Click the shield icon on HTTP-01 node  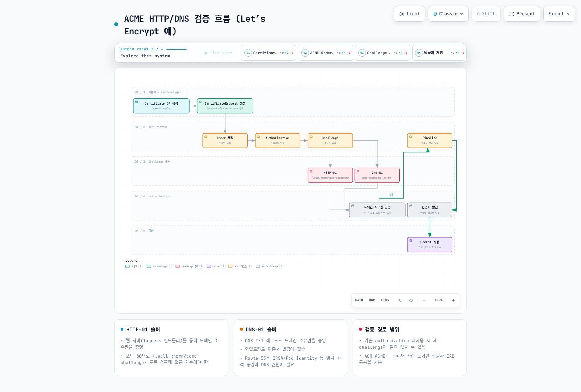tap(311, 171)
